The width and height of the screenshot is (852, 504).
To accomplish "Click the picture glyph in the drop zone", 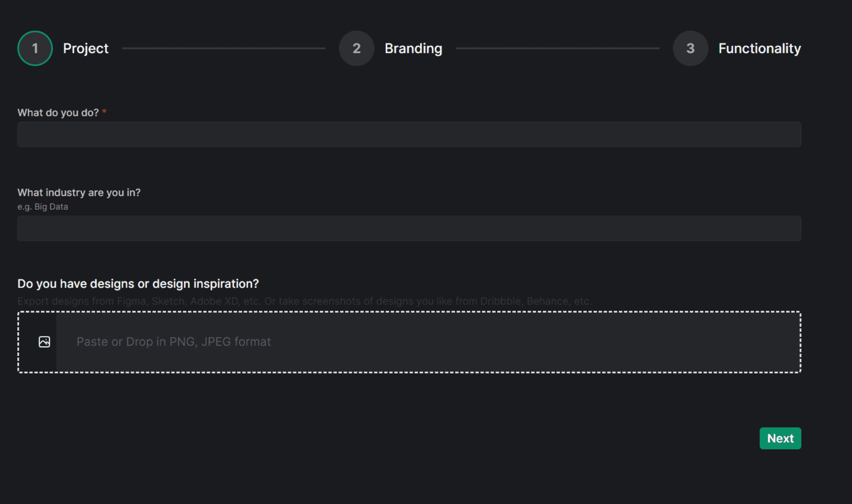I will point(44,342).
